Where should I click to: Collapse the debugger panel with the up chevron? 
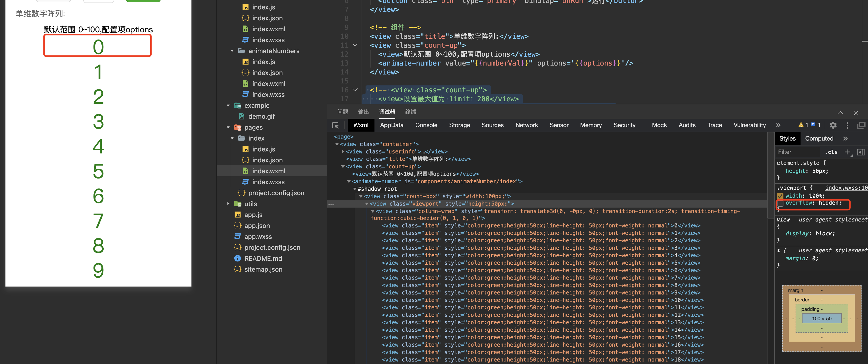coord(840,112)
